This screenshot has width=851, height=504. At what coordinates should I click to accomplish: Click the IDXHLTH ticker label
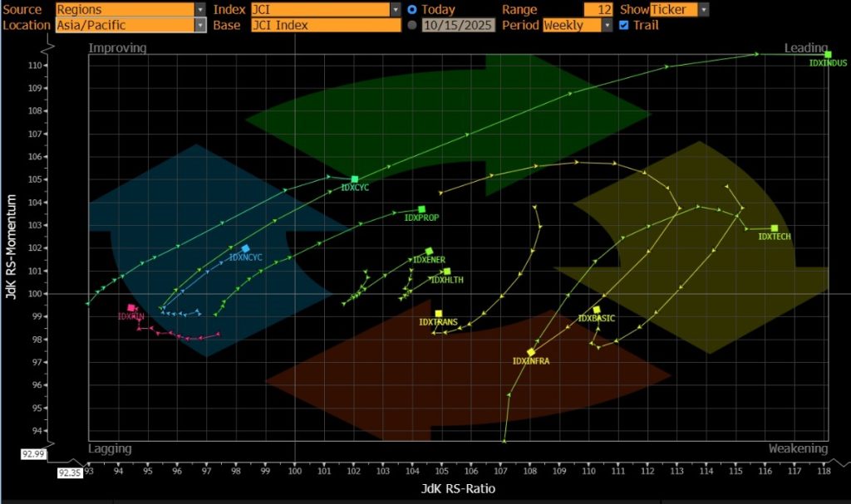click(x=447, y=280)
